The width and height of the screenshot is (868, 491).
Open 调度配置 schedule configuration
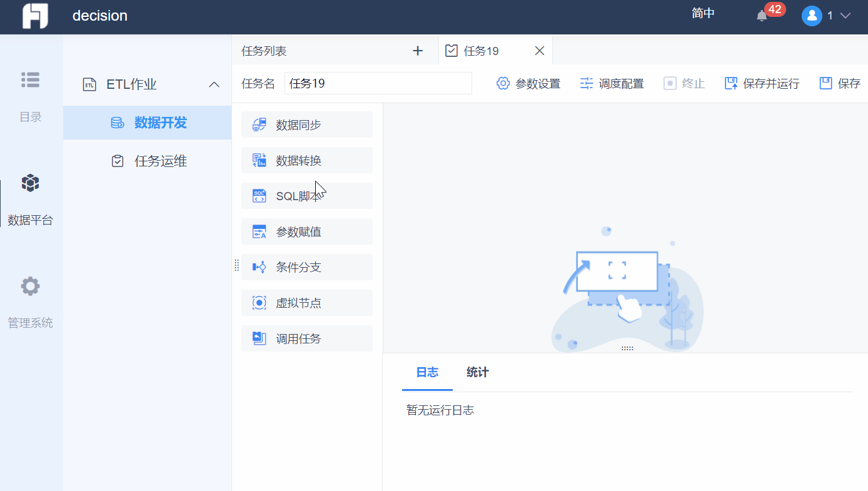pyautogui.click(x=612, y=83)
